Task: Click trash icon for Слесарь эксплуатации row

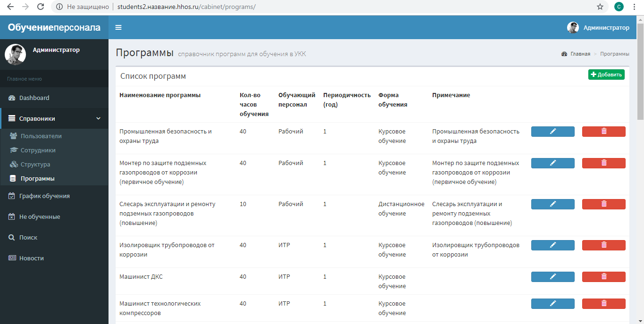Action: (x=603, y=204)
